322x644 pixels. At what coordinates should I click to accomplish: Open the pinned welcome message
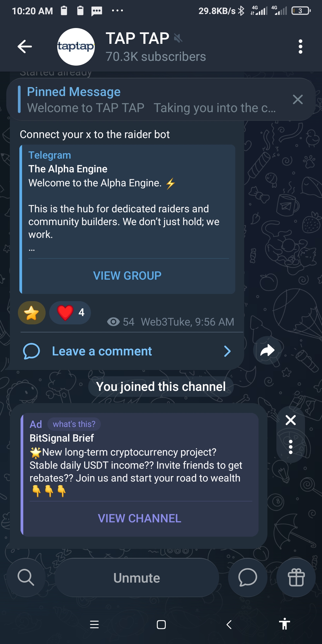click(x=149, y=100)
